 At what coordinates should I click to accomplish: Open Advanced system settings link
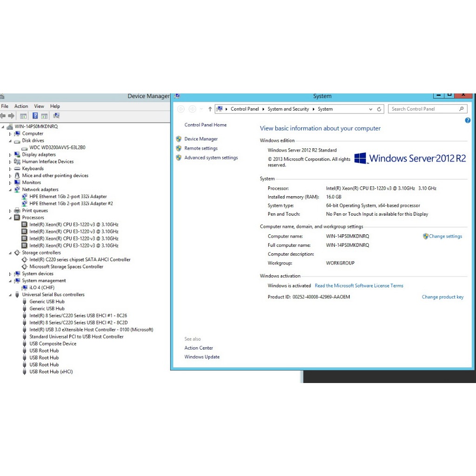[211, 158]
